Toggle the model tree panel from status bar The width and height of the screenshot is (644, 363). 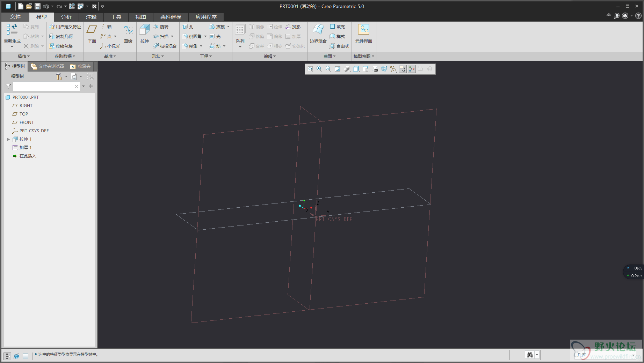click(x=7, y=356)
